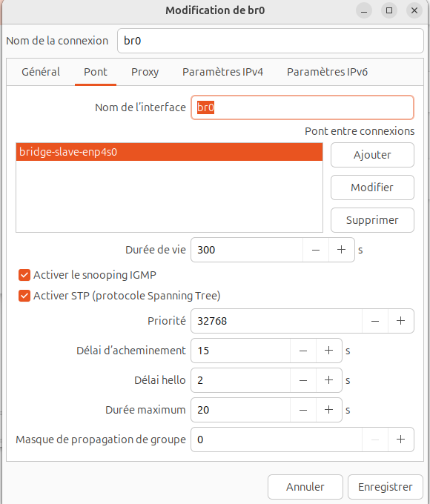Click the Annuler button
Viewport: 430px width, 504px height.
click(305, 487)
